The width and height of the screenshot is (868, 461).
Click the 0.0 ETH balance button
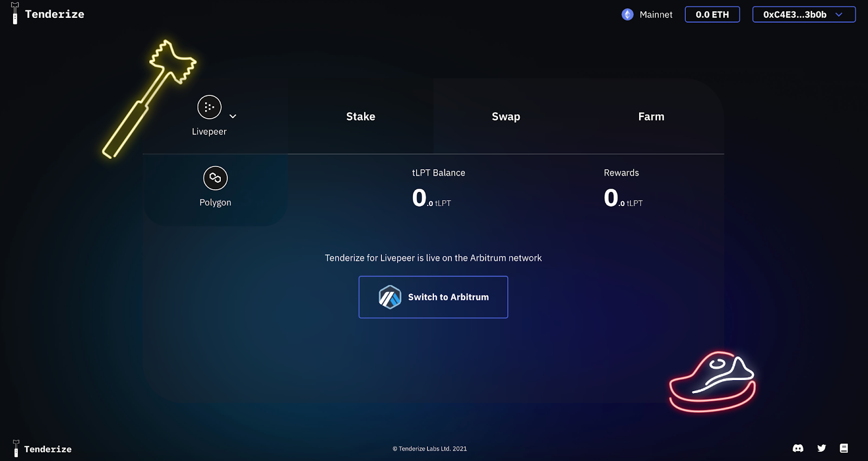point(712,15)
